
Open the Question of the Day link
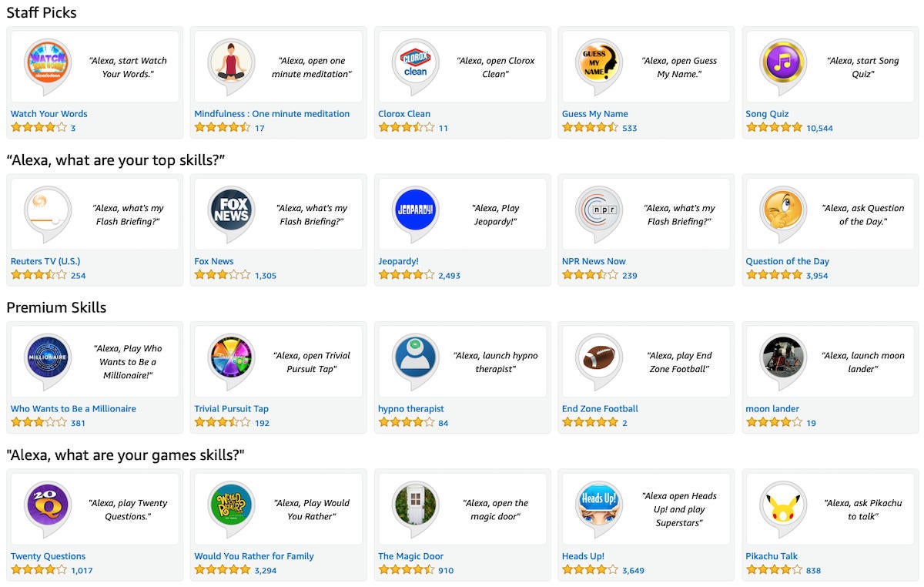(787, 261)
